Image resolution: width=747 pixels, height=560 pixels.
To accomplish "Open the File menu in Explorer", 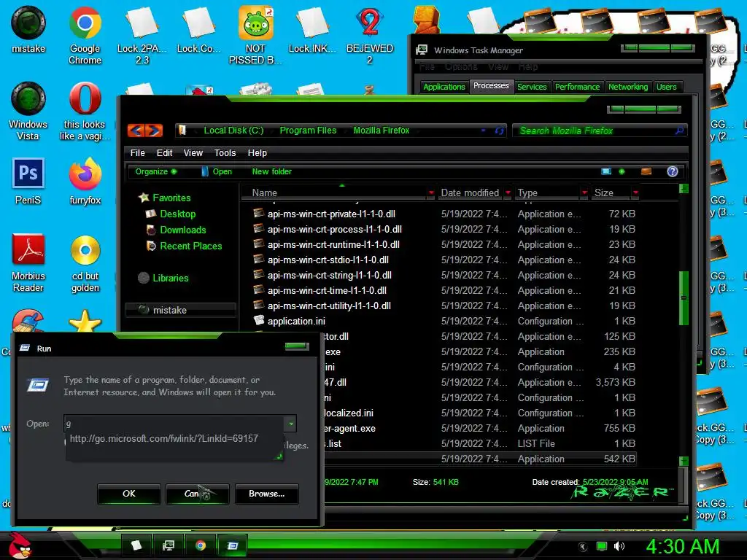I will click(138, 153).
